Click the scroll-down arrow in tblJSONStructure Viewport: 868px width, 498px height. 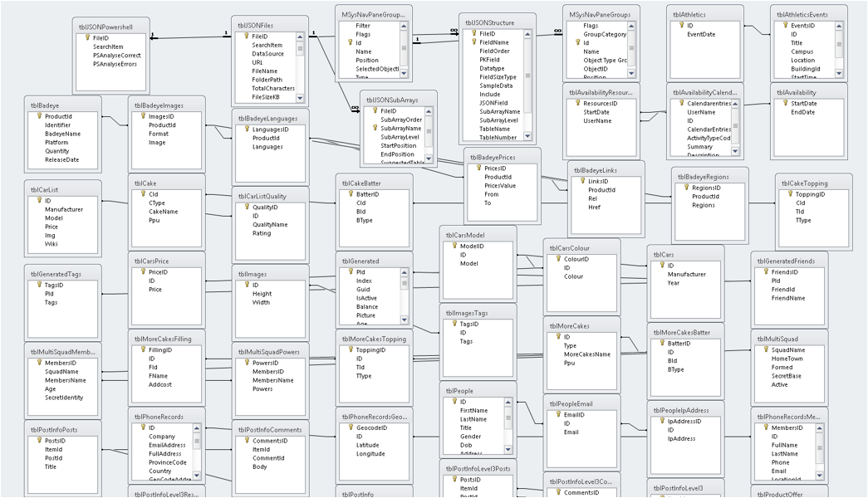527,136
